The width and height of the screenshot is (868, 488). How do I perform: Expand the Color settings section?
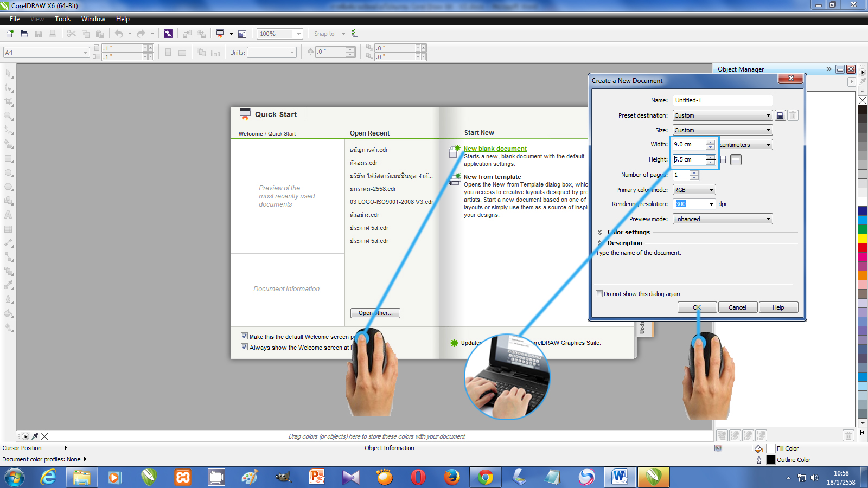600,232
